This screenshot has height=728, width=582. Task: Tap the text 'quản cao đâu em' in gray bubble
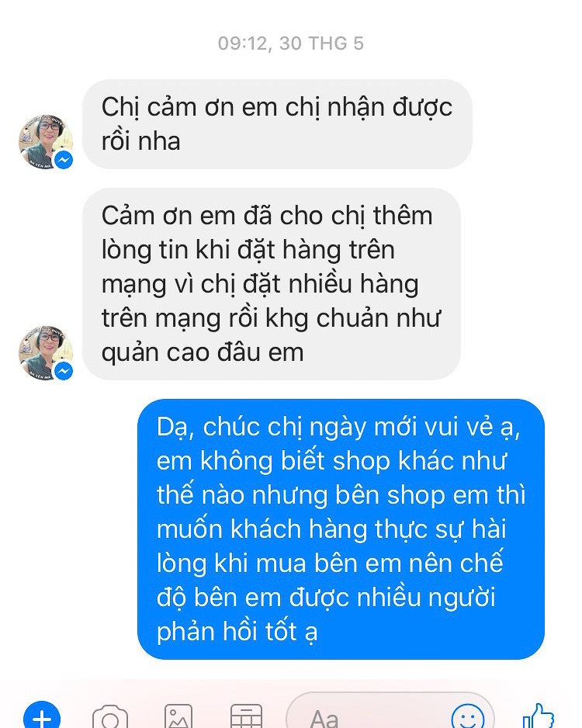203,352
